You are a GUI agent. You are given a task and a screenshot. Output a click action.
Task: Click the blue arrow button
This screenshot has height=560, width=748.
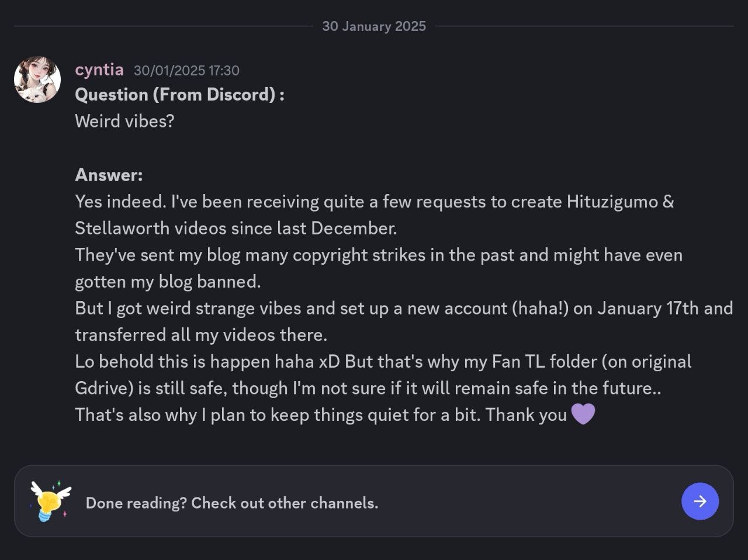click(x=699, y=501)
